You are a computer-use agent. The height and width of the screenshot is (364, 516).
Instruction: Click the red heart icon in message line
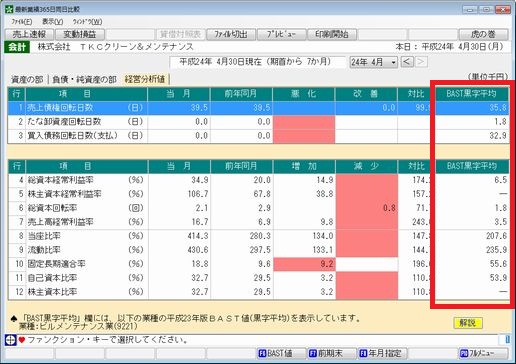(22, 340)
